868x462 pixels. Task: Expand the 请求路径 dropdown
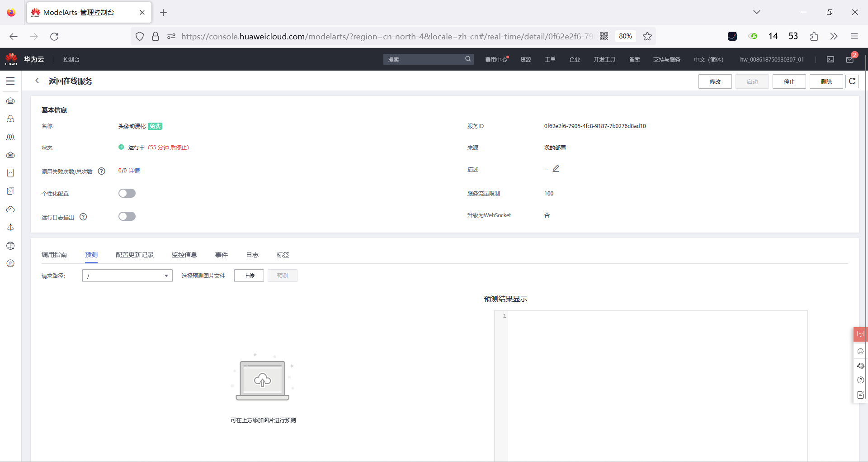tap(127, 276)
